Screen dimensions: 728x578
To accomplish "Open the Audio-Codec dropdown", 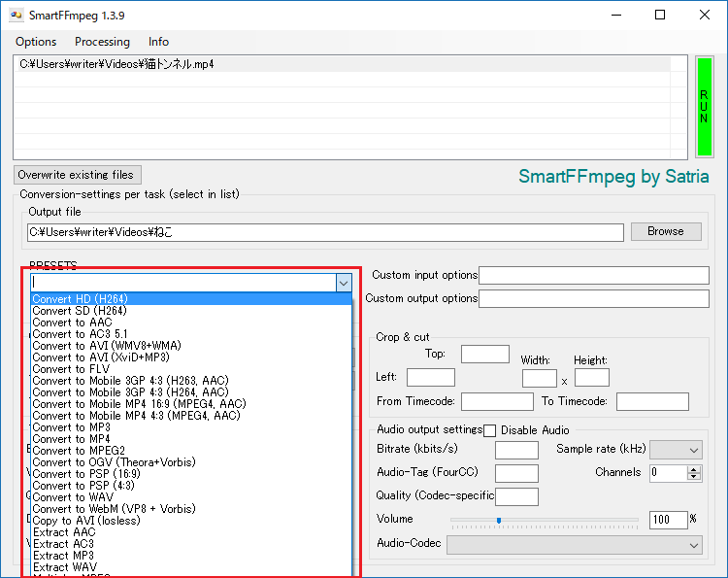I will click(x=575, y=545).
